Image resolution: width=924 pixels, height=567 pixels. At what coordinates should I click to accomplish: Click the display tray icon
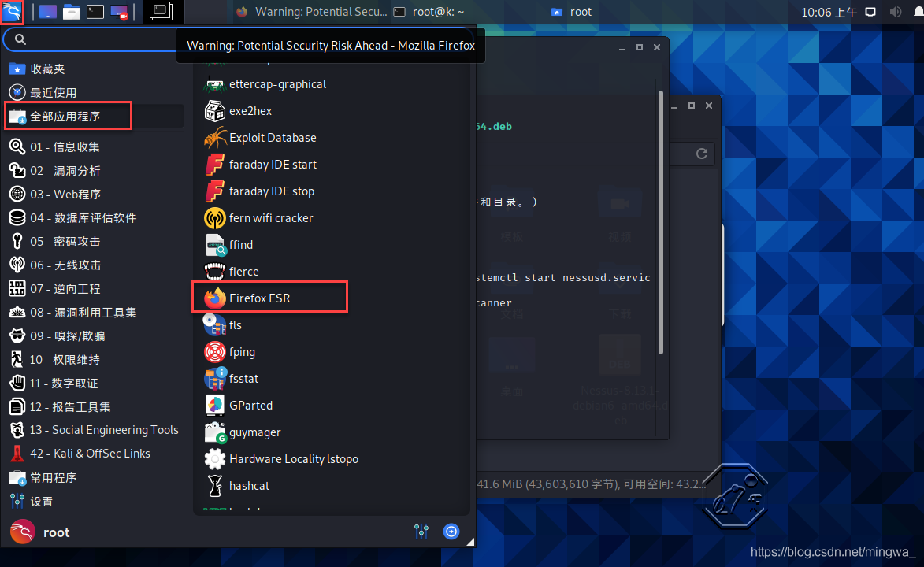[870, 12]
